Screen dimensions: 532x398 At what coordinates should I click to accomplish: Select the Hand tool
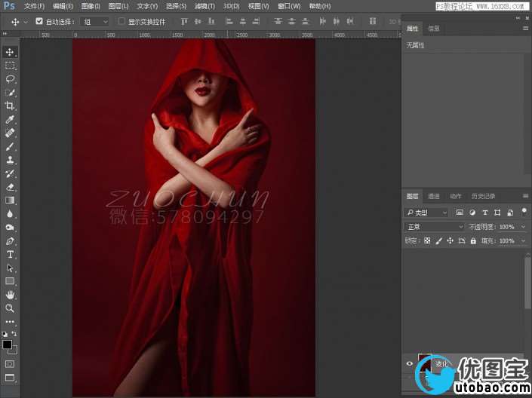click(x=10, y=295)
